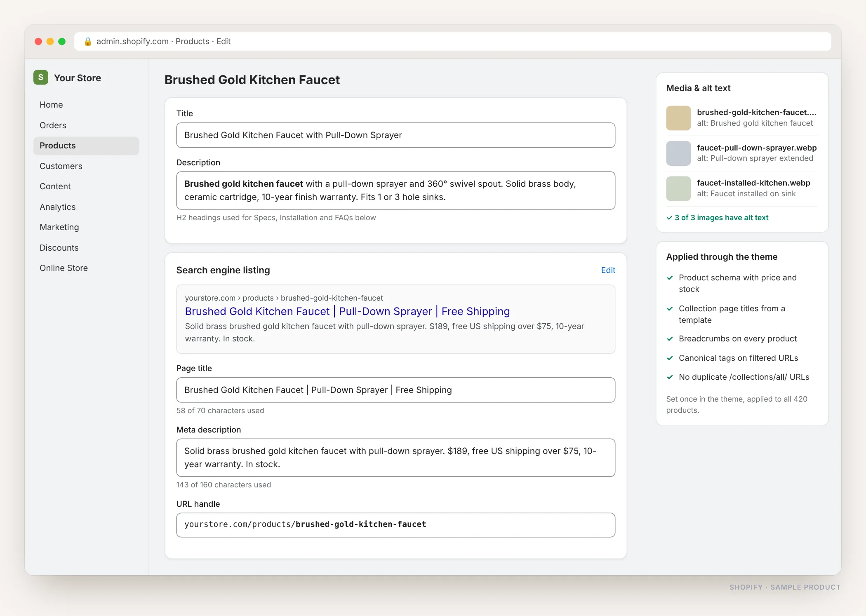This screenshot has width=866, height=616.
Task: Click the Your Store name in sidebar
Action: 78,78
